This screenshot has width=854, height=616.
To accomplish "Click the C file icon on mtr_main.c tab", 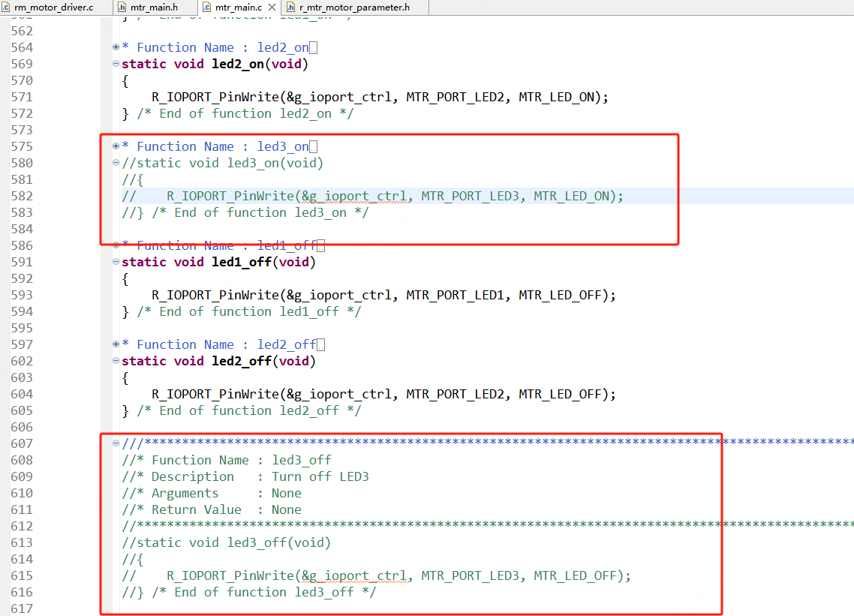I will click(x=206, y=7).
